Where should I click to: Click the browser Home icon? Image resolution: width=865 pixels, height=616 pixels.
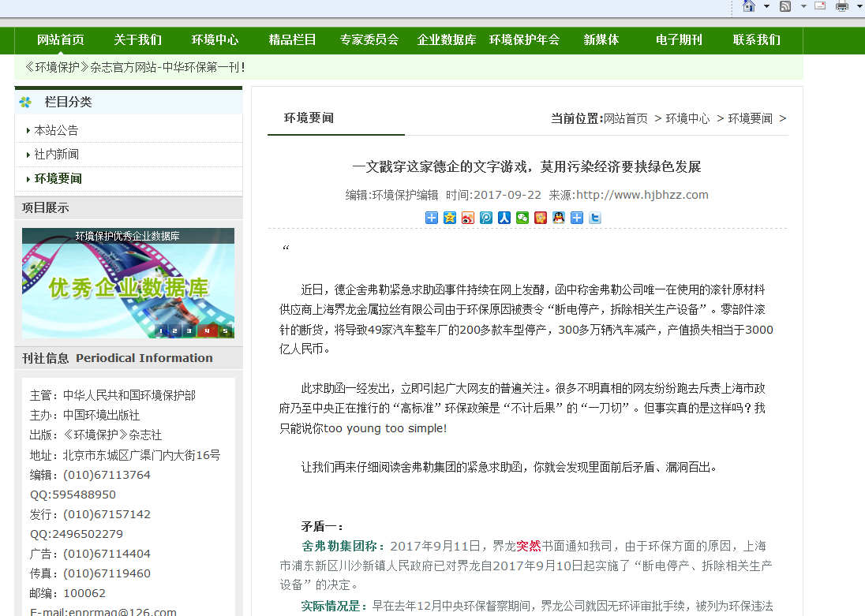point(749,6)
